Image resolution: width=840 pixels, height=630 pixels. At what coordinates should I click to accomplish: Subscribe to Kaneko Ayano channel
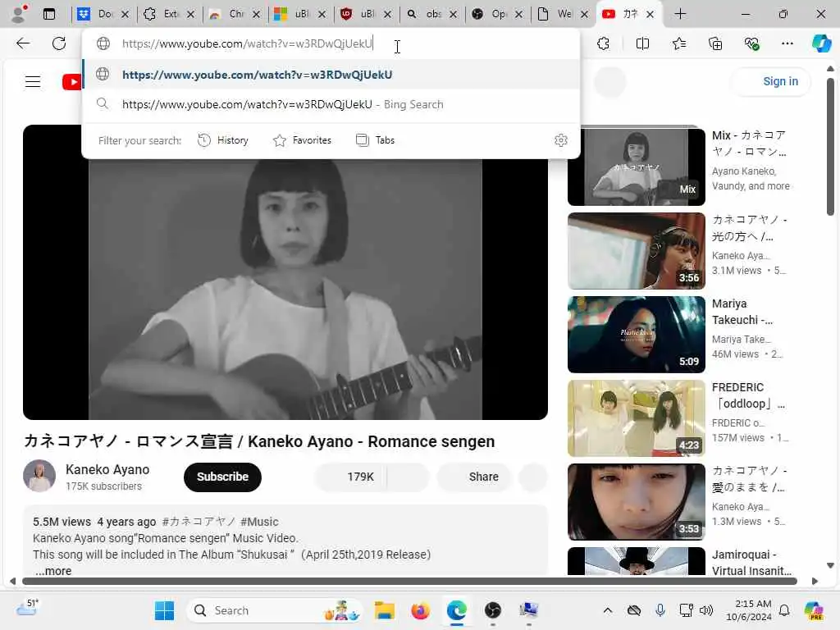pos(222,477)
